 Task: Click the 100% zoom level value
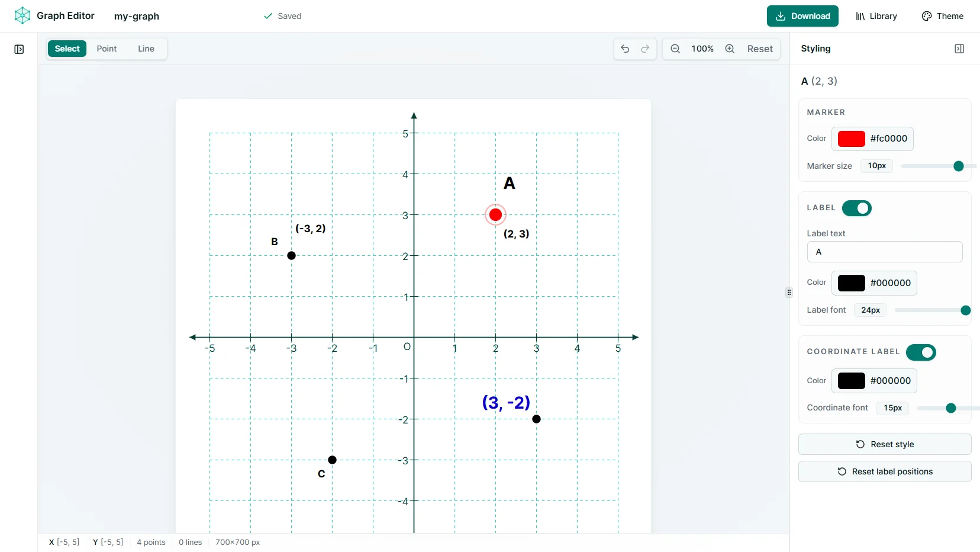[x=702, y=49]
